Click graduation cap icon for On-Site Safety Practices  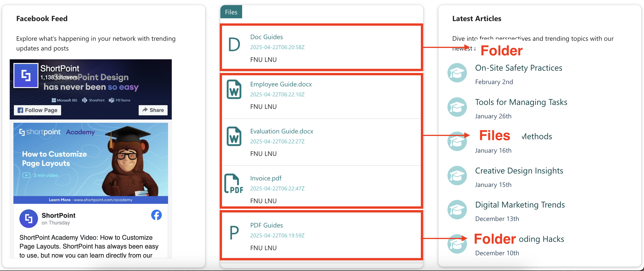(x=457, y=73)
